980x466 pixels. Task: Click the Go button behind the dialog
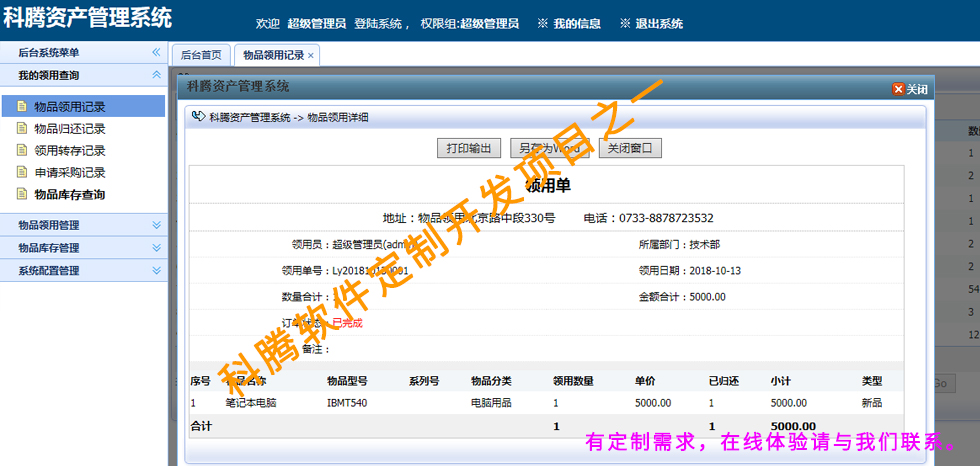point(944,383)
